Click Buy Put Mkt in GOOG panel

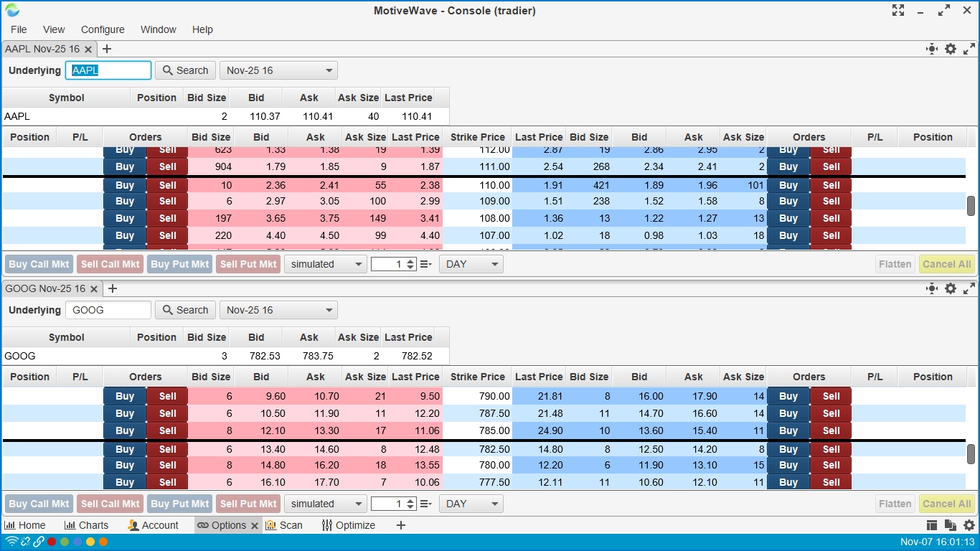pos(180,504)
